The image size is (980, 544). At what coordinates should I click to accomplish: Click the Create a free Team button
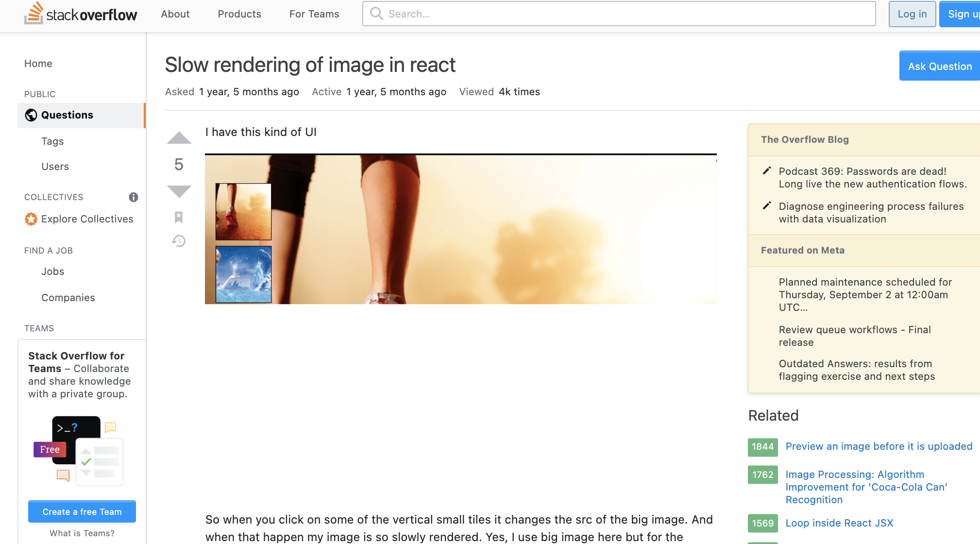click(82, 511)
